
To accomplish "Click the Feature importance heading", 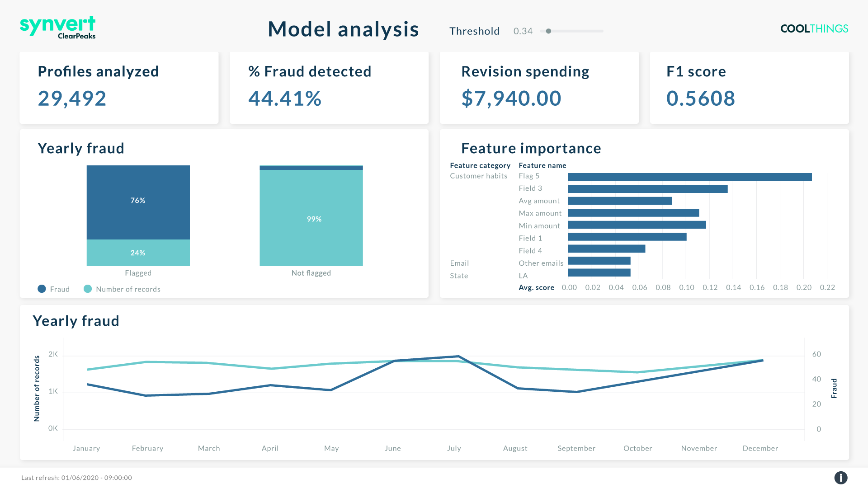I will point(531,148).
